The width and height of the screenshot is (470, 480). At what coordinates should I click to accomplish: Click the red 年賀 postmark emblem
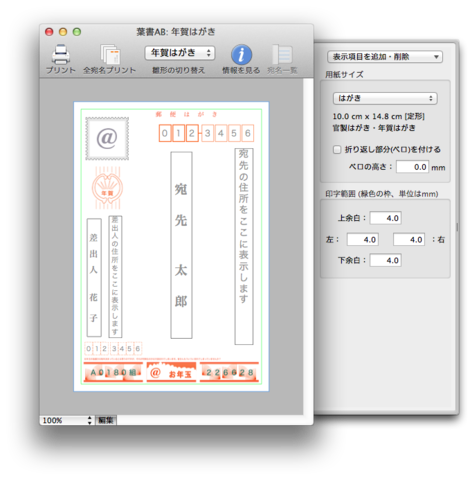[x=107, y=188]
